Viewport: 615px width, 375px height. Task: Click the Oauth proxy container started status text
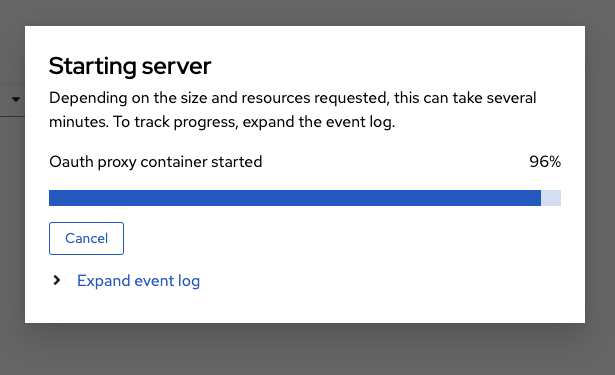pyautogui.click(x=156, y=162)
